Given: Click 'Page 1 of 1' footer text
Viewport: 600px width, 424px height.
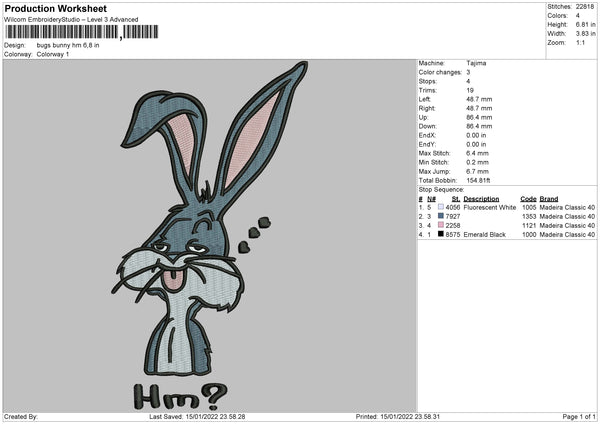Looking at the screenshot, I should (x=579, y=416).
